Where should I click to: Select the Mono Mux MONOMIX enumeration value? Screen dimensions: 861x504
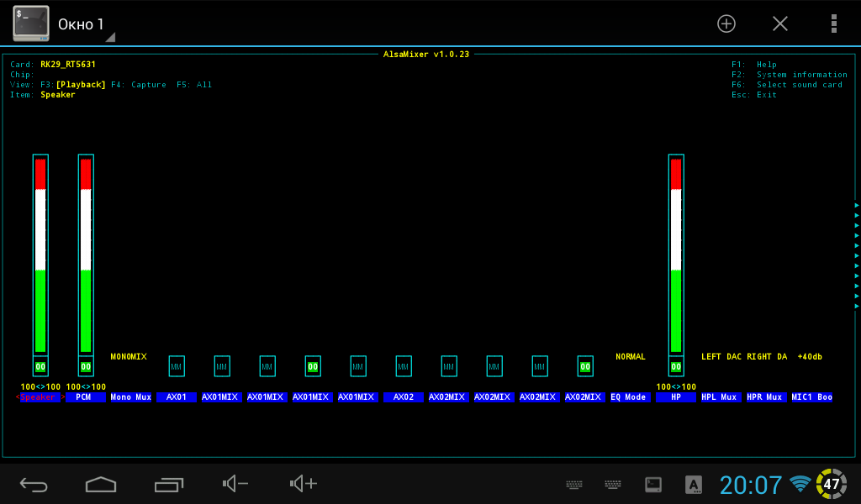pyautogui.click(x=129, y=357)
